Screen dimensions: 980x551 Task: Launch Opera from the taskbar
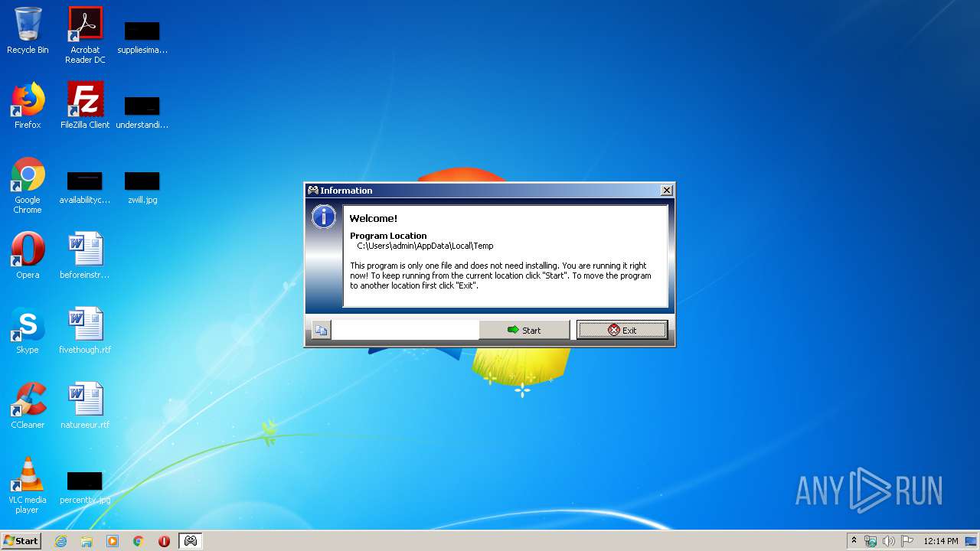pyautogui.click(x=164, y=541)
